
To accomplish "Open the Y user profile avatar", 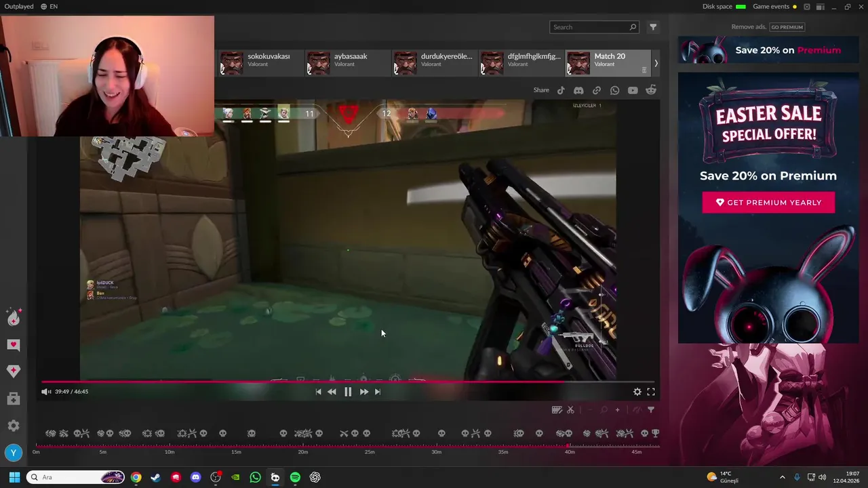I will tap(14, 453).
